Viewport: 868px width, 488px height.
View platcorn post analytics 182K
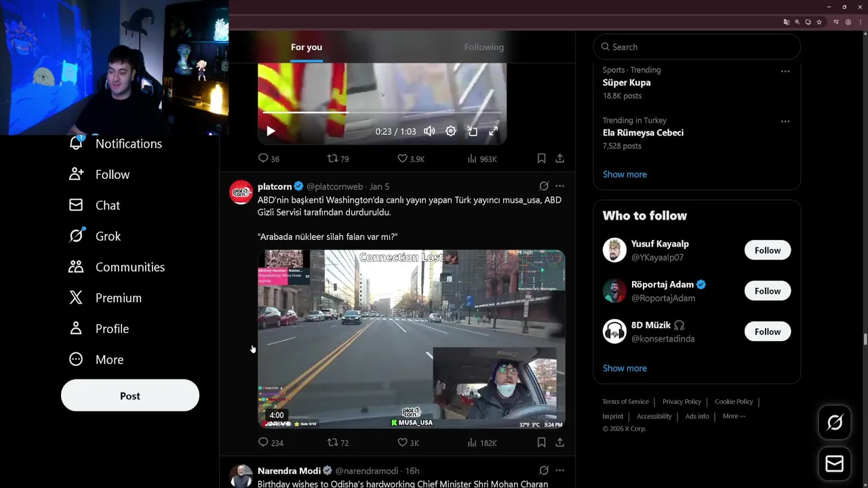(x=482, y=443)
